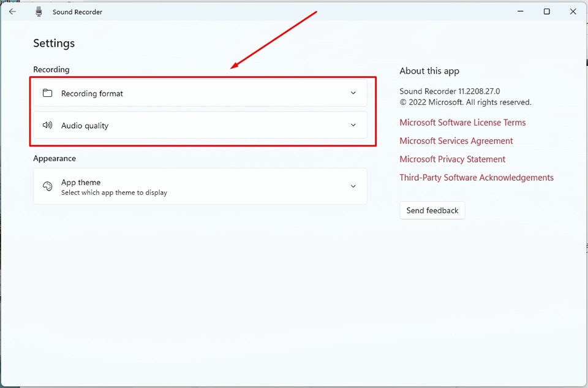
Task: Open Microsoft Services Agreement link
Action: (456, 141)
